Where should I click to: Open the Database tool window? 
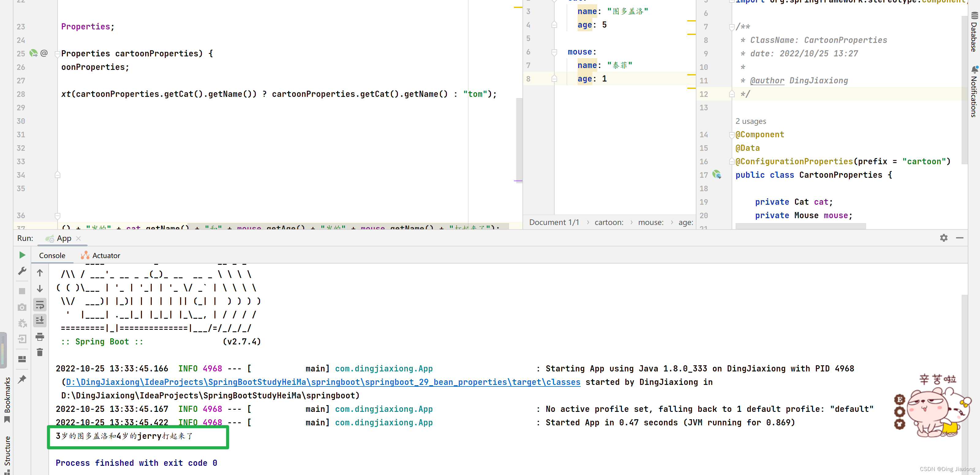pyautogui.click(x=974, y=32)
